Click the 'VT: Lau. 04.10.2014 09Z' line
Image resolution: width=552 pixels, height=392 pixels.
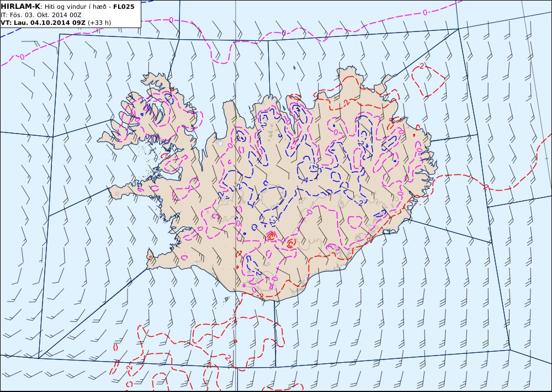tap(43, 23)
